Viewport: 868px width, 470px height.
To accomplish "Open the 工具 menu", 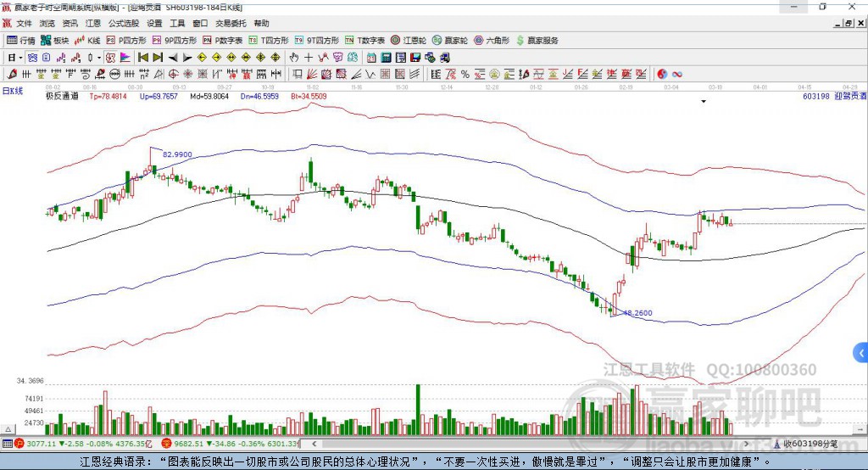I will [x=177, y=23].
